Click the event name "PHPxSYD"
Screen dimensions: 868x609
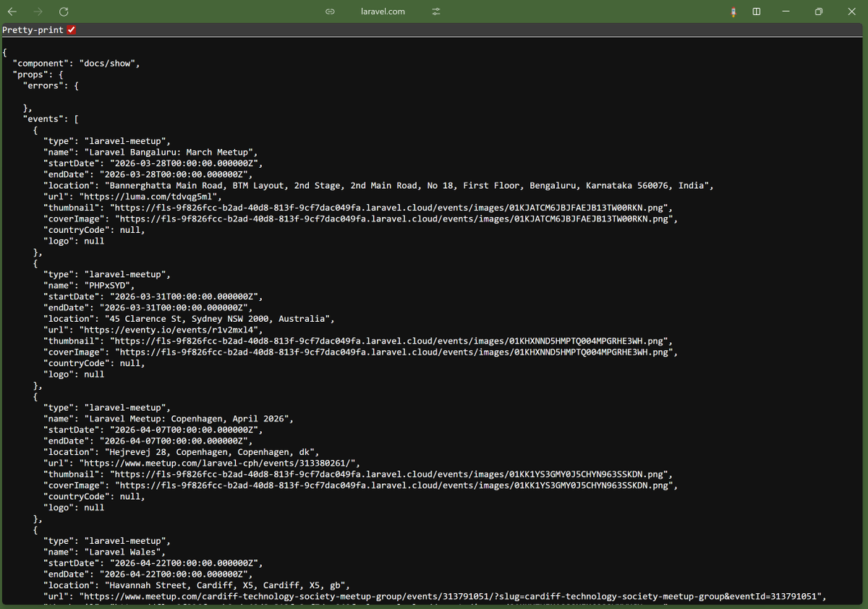pos(109,285)
